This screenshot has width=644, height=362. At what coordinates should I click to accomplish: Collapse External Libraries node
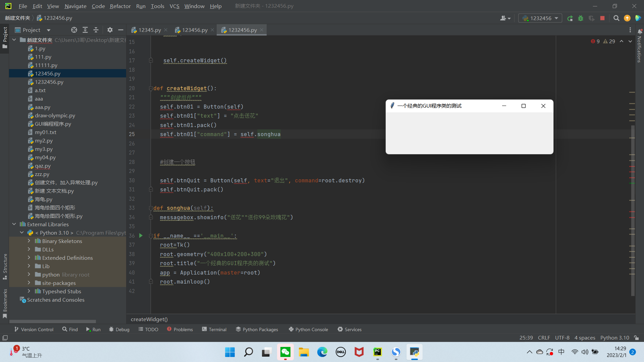point(14,224)
